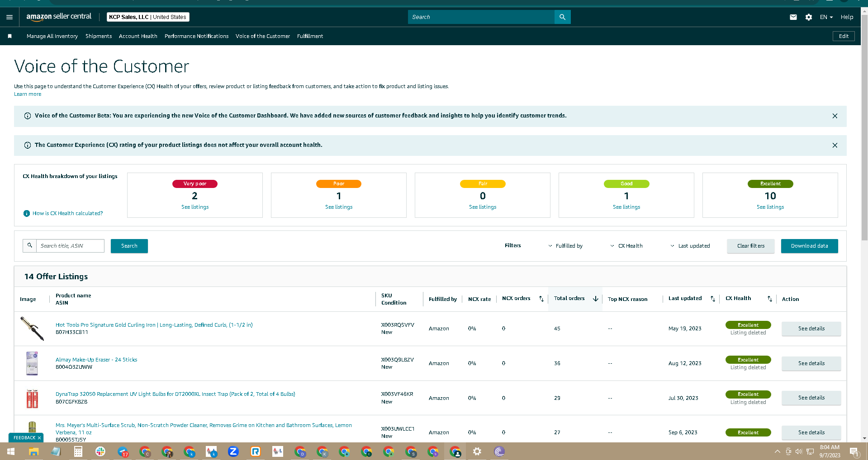Sort the table by CX Health column
The width and height of the screenshot is (868, 460).
770,299
